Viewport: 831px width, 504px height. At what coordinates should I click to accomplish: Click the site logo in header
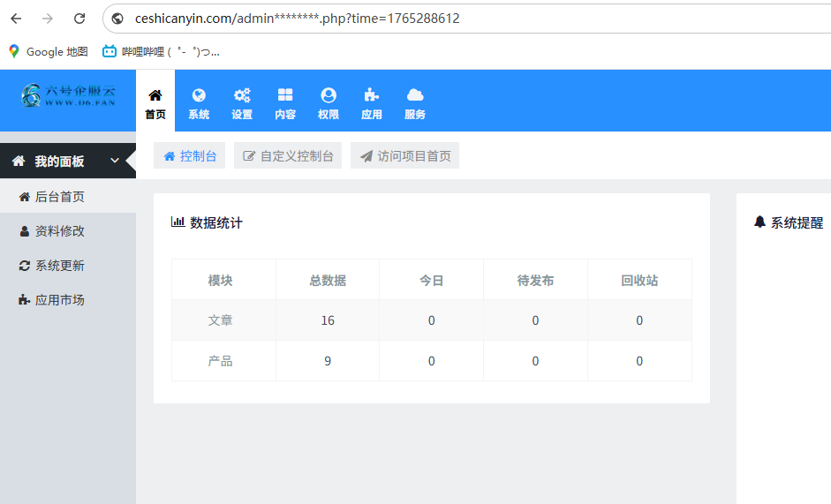[x=68, y=95]
